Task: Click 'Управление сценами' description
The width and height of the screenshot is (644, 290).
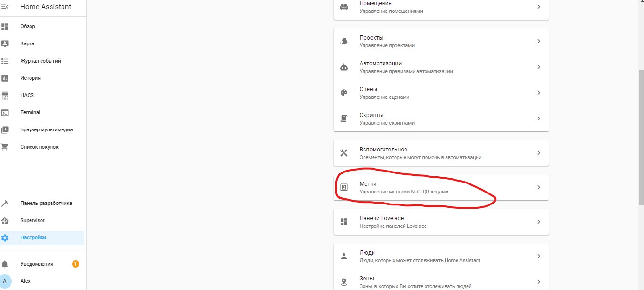Action: 384,97
